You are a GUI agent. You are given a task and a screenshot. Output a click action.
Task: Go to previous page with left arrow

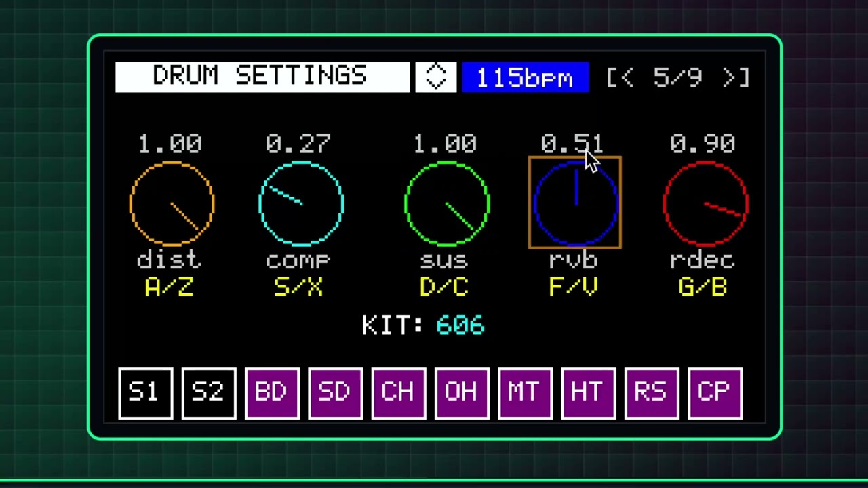click(620, 77)
